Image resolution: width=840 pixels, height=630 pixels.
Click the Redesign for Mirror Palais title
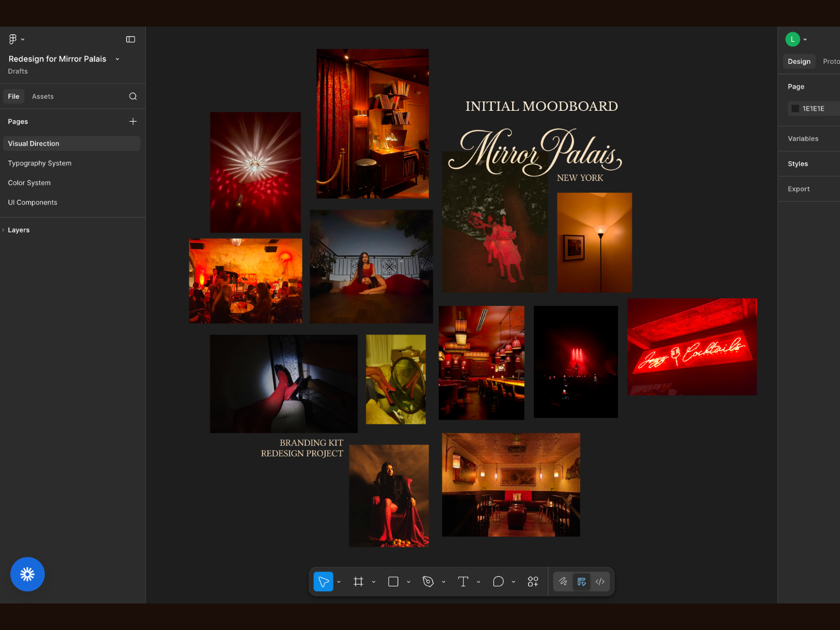57,59
